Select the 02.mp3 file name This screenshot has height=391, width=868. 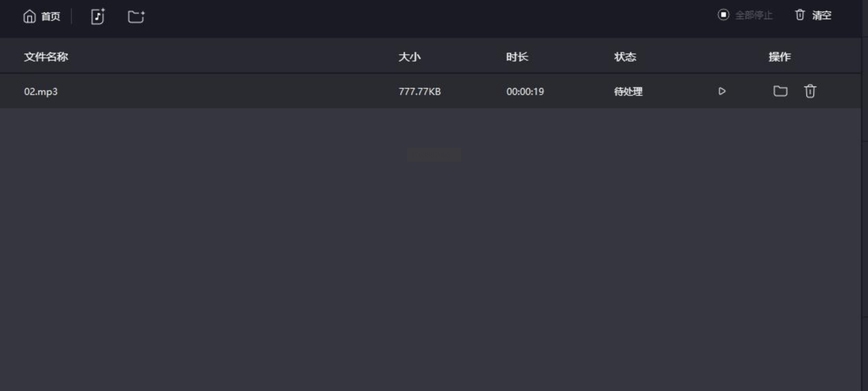click(41, 92)
